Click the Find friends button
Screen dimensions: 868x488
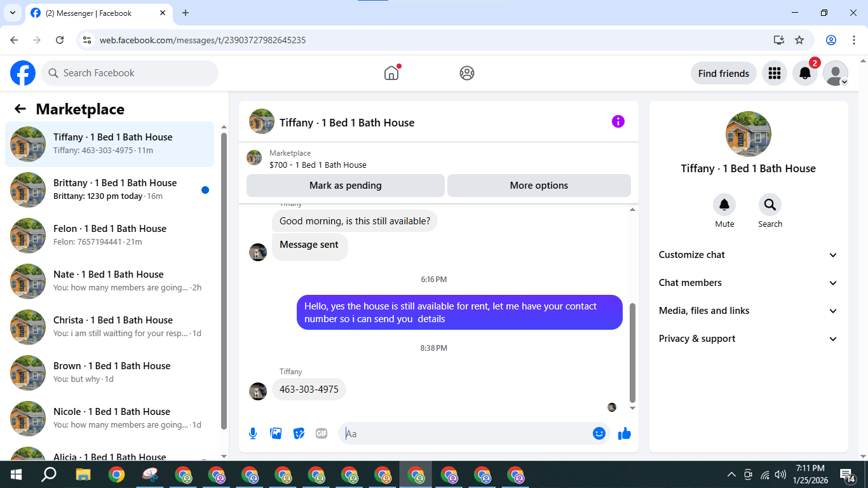click(724, 73)
